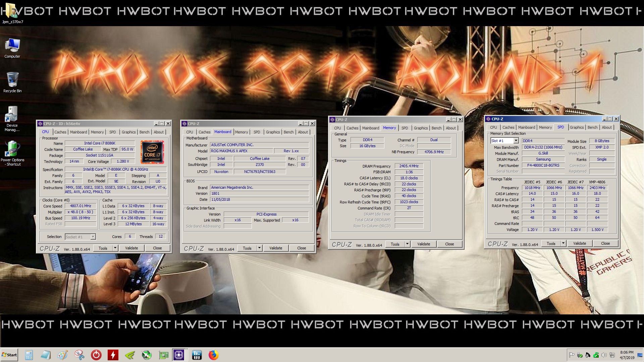Expand Tools dropdown arrow in SPD window
644x362 pixels.
pos(563,243)
